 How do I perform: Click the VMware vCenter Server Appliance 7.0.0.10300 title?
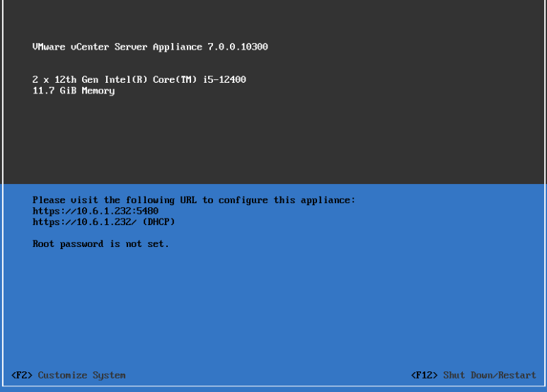click(150, 47)
